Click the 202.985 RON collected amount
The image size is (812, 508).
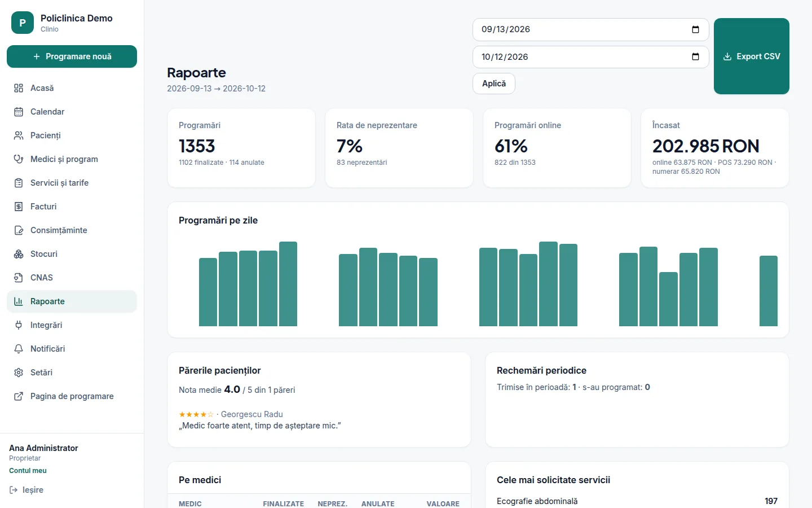tap(706, 146)
